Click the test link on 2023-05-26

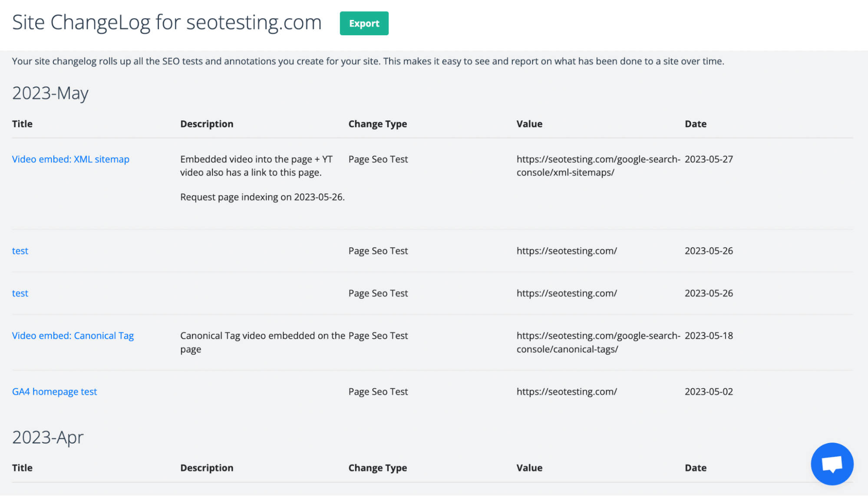click(20, 250)
